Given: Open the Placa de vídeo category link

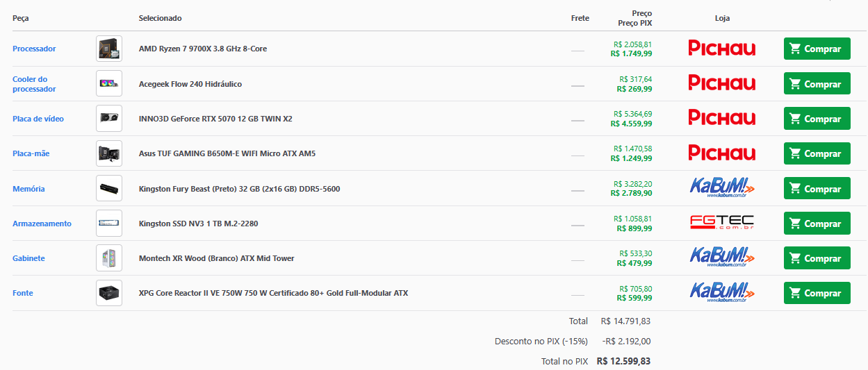Looking at the screenshot, I should click(38, 119).
